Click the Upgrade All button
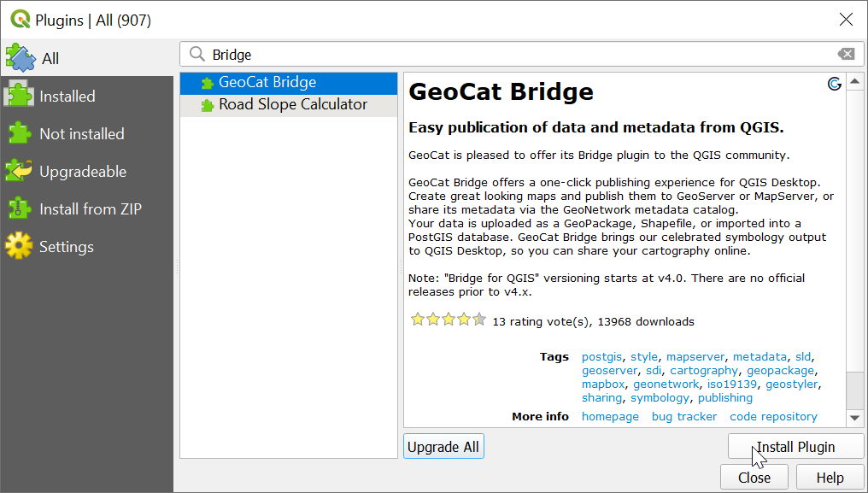This screenshot has height=493, width=868. click(x=443, y=446)
